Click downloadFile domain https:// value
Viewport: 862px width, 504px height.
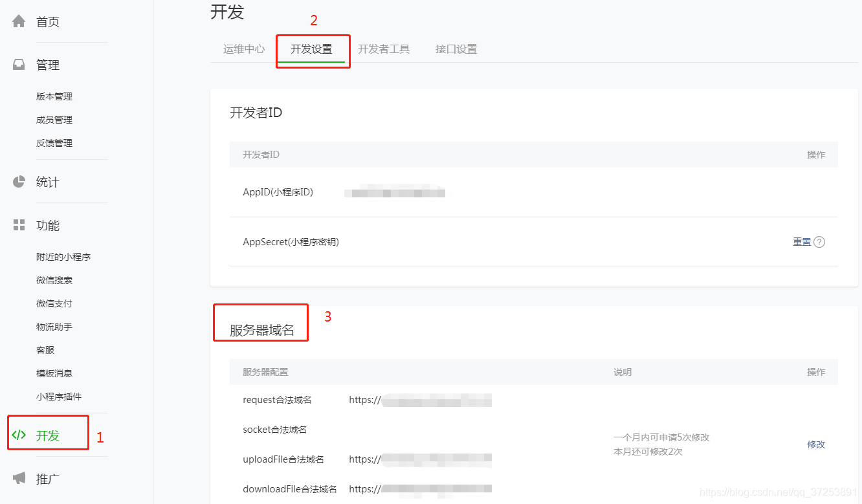point(420,489)
